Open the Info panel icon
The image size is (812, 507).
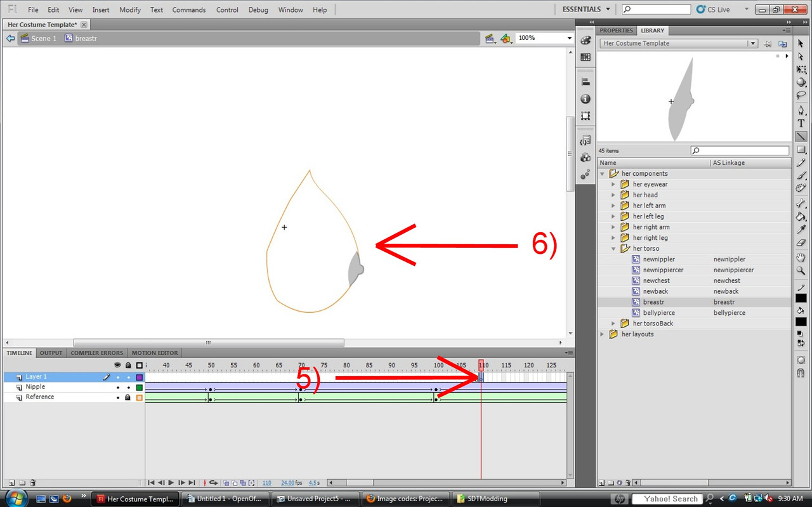pos(586,99)
